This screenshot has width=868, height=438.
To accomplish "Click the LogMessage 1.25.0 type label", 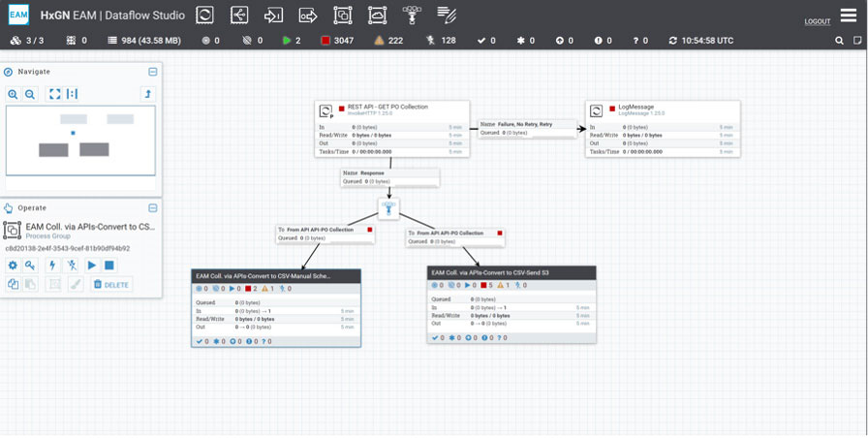I will pyautogui.click(x=641, y=113).
